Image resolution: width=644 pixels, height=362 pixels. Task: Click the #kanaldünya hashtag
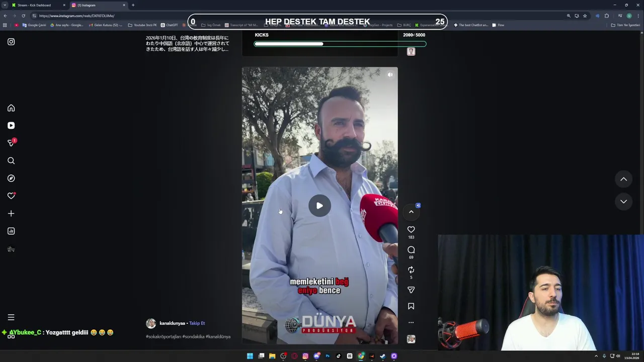218,337
